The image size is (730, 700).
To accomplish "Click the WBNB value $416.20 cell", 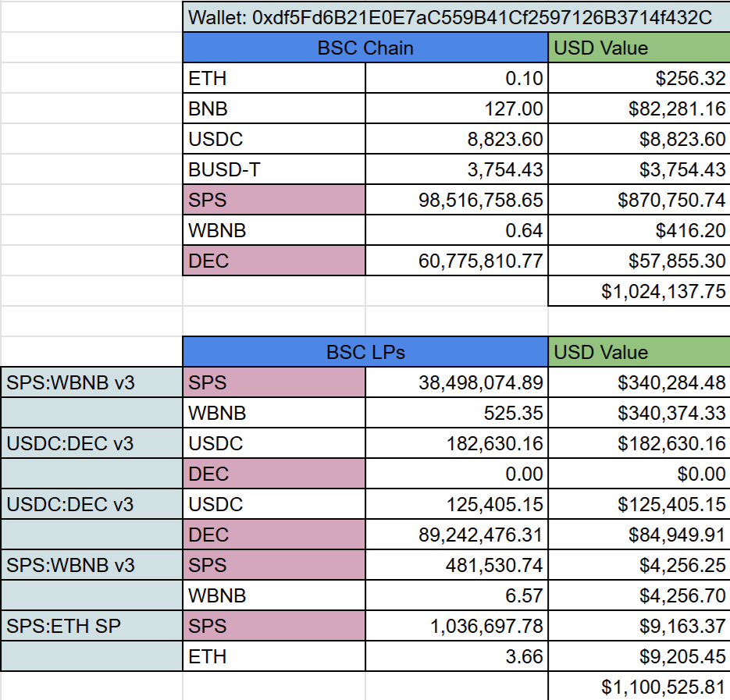I will (639, 230).
